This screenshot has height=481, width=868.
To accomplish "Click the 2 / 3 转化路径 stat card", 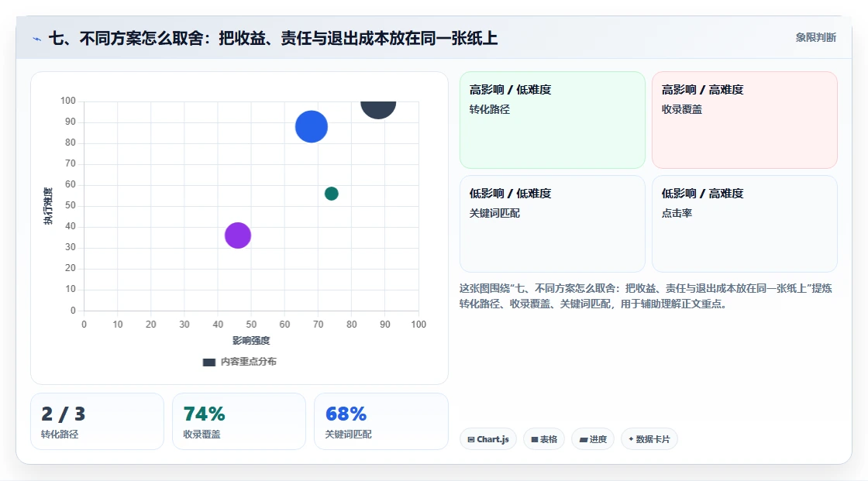I will coord(97,421).
